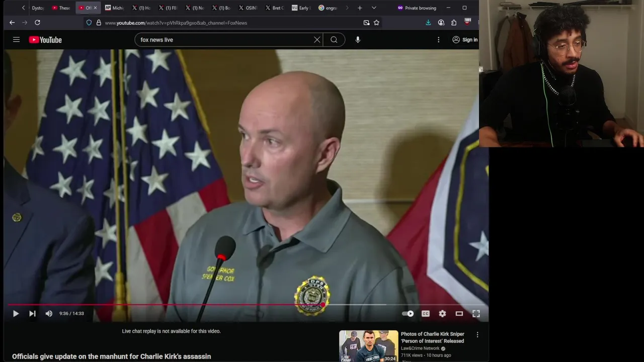This screenshot has height=362, width=644.
Task: Open Law&Crime Network channel link
Action: [420, 348]
